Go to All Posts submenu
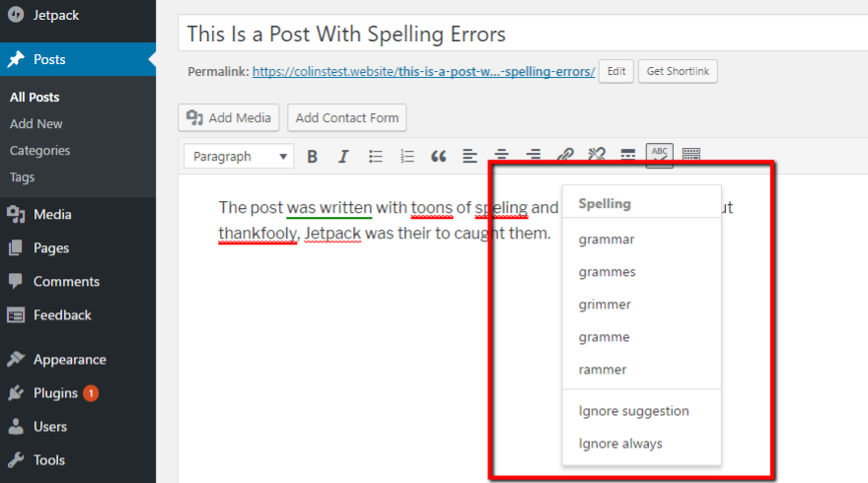Screen dimensions: 868x483 (x=35, y=98)
